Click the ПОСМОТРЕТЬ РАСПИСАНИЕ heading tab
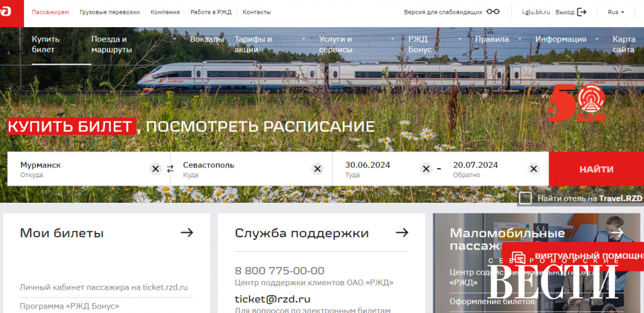 click(260, 126)
